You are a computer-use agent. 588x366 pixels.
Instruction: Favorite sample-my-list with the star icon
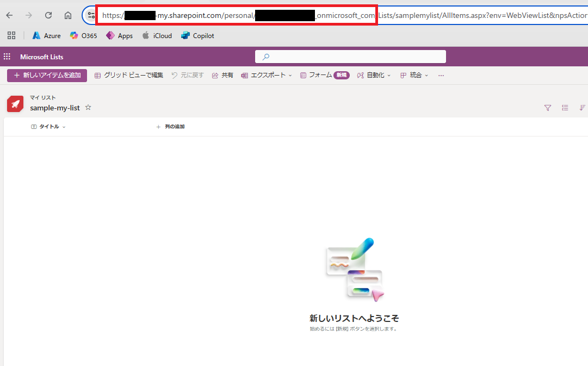coord(88,108)
